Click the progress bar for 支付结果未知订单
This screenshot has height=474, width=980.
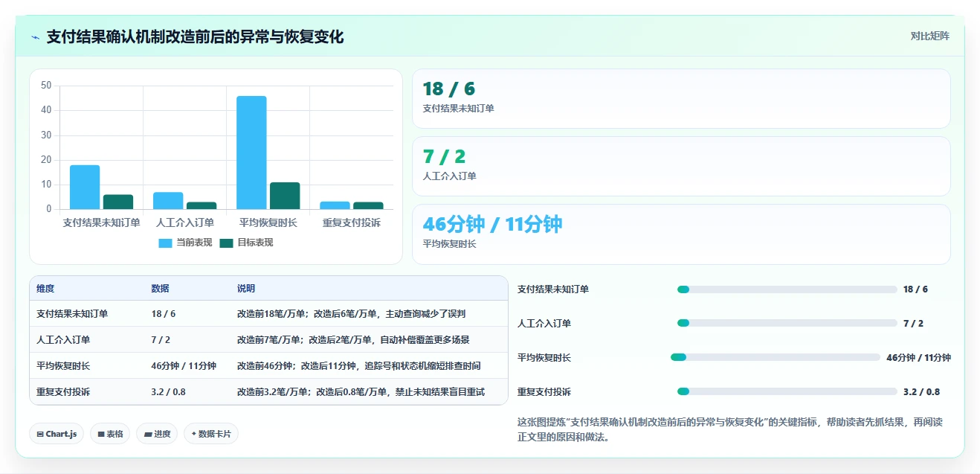pos(787,289)
